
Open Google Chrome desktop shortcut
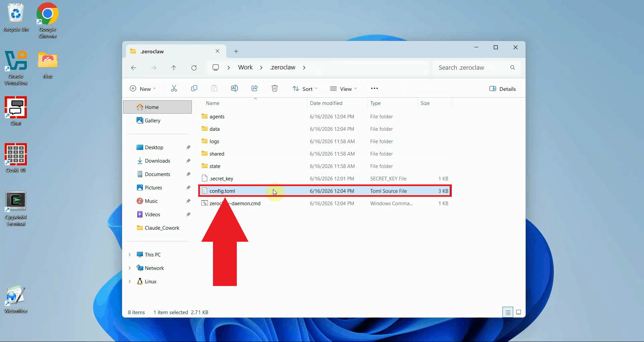[x=48, y=21]
